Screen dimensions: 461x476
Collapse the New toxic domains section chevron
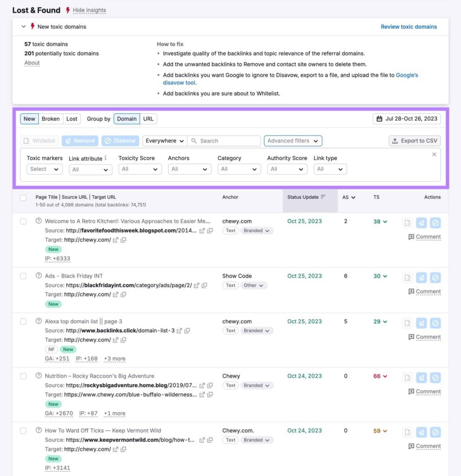23,27
